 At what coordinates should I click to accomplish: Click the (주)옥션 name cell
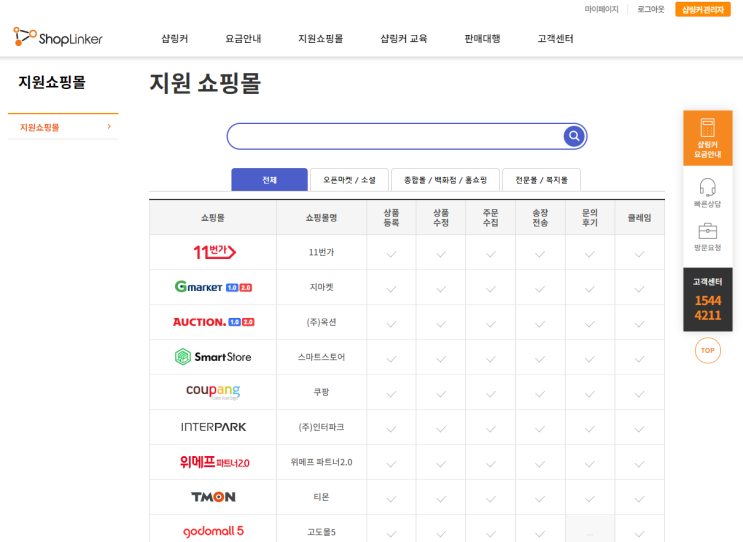click(x=321, y=322)
